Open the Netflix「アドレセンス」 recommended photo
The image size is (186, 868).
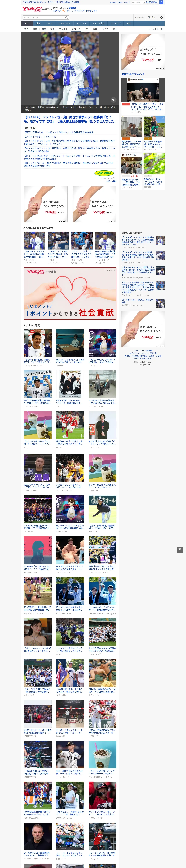[70, 343]
